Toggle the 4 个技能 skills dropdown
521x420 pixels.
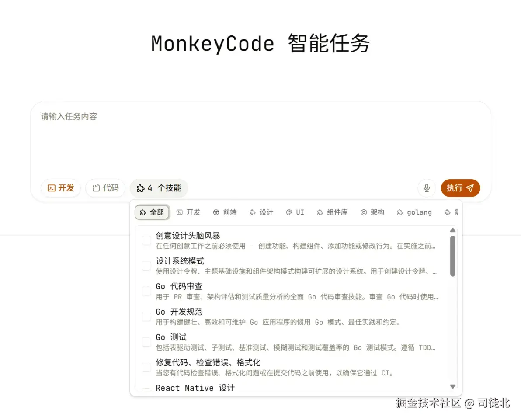tap(159, 188)
